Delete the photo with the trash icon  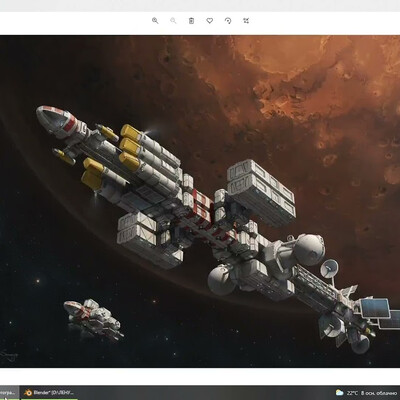tap(191, 21)
